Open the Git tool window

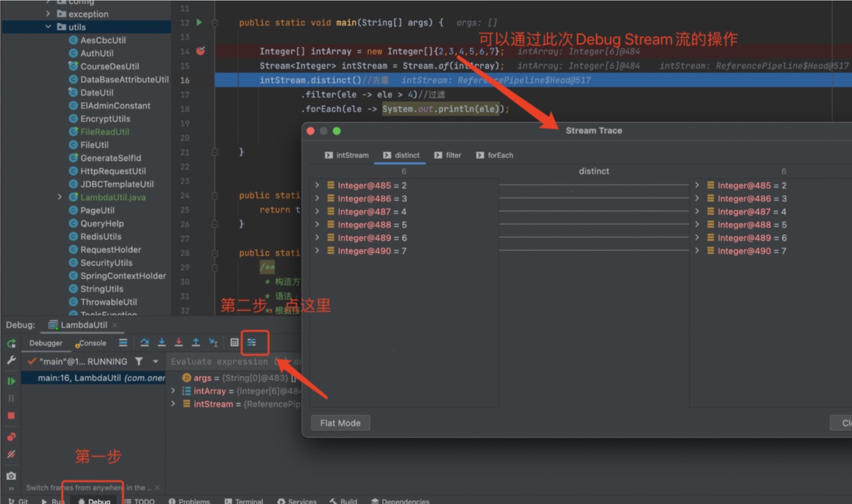18,501
